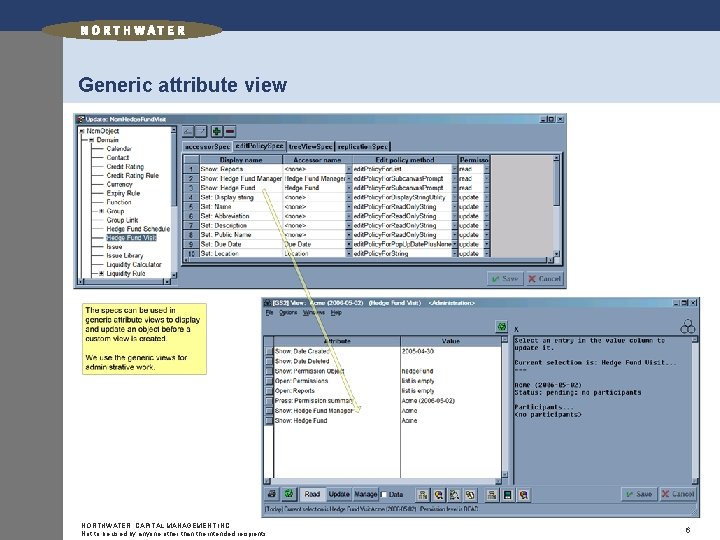Image resolution: width=720 pixels, height=540 pixels.
Task: Click the three-circles icon in the View window
Action: coord(687,326)
